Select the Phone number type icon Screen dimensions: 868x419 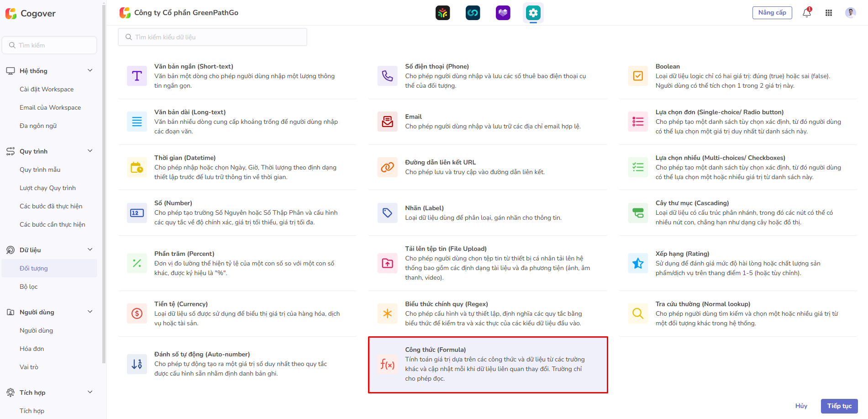point(387,76)
